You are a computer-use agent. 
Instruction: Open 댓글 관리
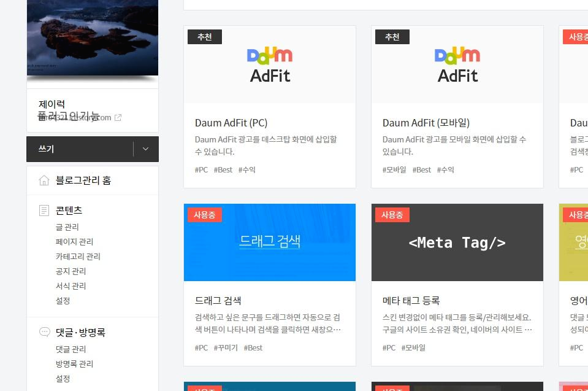(x=71, y=349)
